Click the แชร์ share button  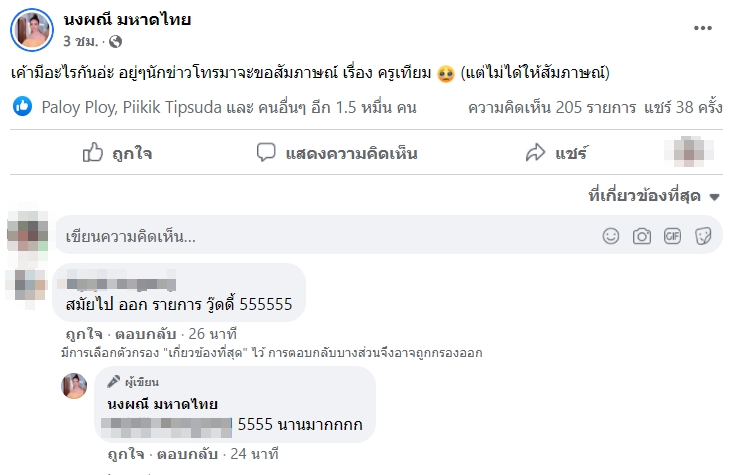coord(556,153)
